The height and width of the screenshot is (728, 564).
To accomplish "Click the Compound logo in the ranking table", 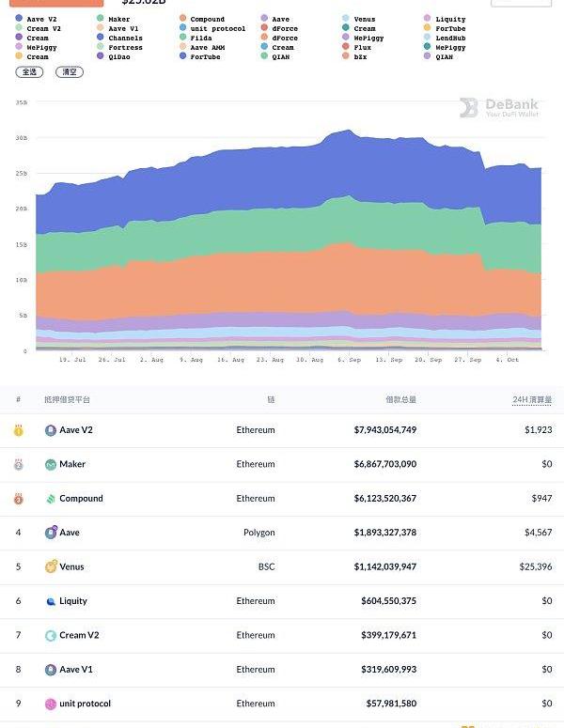I will tap(51, 499).
